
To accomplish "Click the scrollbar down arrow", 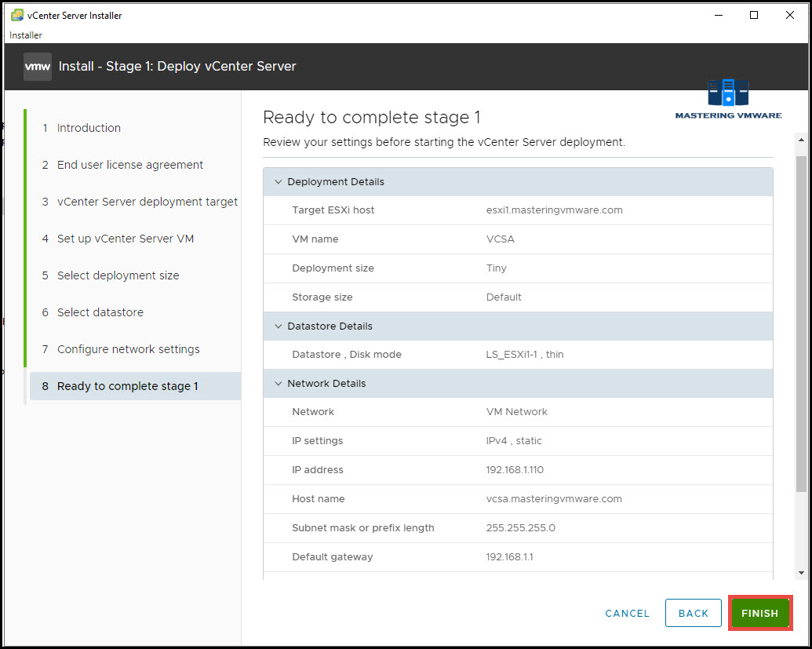I will (x=801, y=573).
